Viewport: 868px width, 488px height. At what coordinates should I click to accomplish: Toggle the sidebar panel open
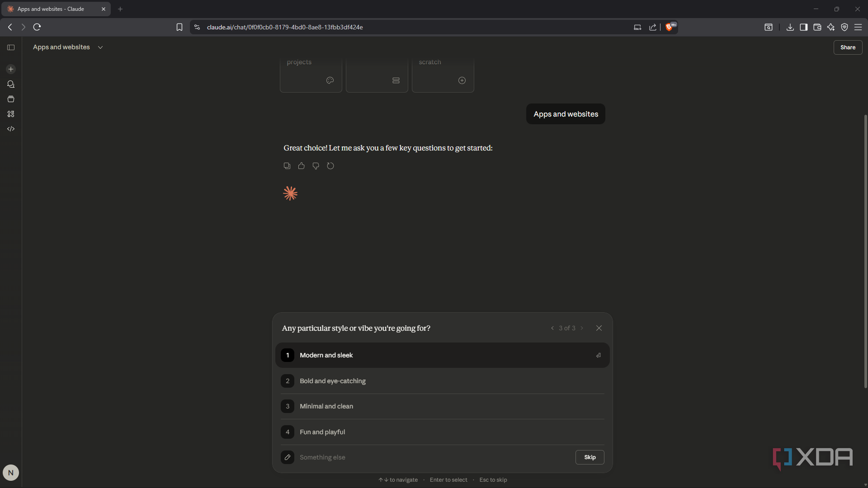point(11,47)
